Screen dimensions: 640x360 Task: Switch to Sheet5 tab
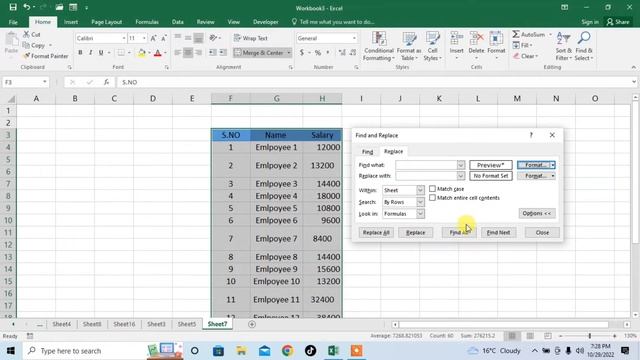[187, 324]
